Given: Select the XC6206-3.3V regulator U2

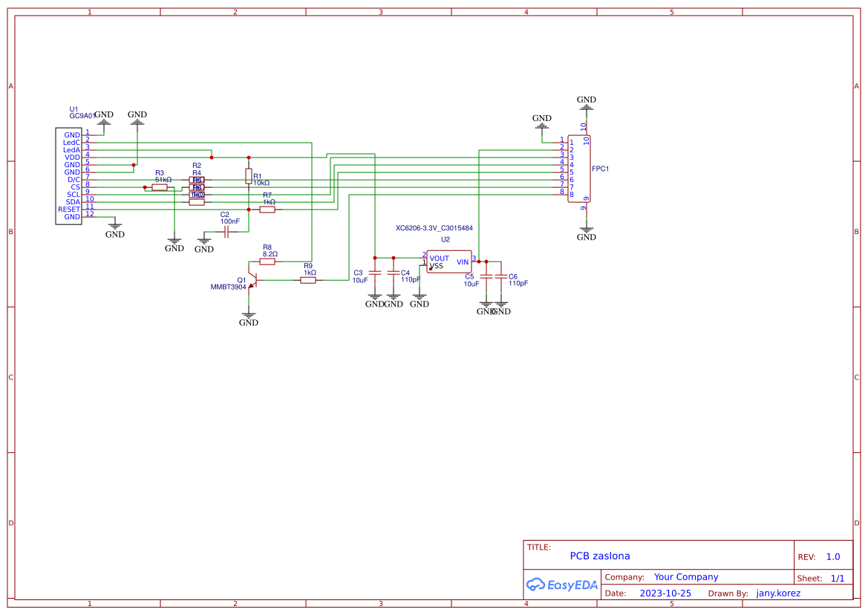Looking at the screenshot, I should [448, 261].
